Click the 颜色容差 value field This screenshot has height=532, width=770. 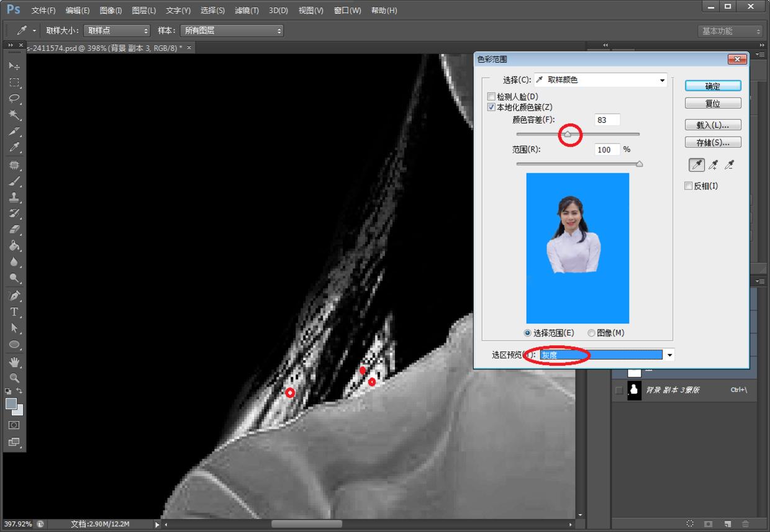point(607,120)
